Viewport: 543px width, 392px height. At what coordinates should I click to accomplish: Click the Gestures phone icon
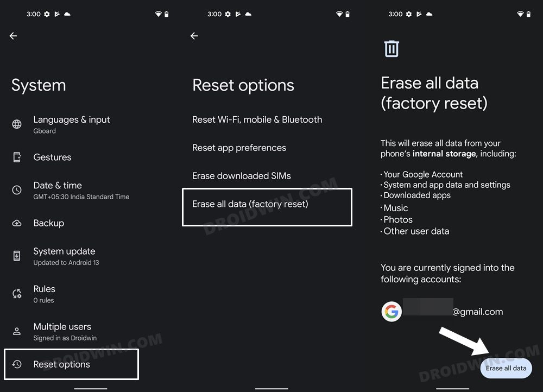16,157
